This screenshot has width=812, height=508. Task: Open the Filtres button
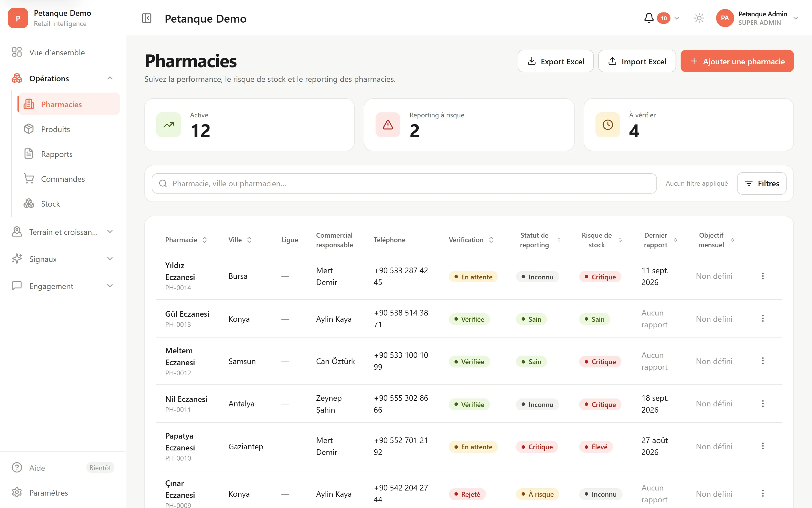tap(762, 183)
